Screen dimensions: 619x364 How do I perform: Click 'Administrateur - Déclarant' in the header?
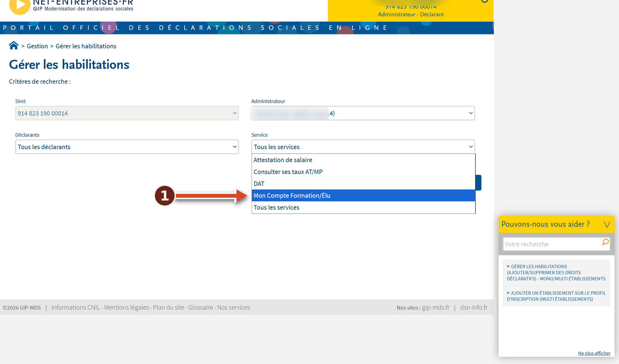click(411, 14)
